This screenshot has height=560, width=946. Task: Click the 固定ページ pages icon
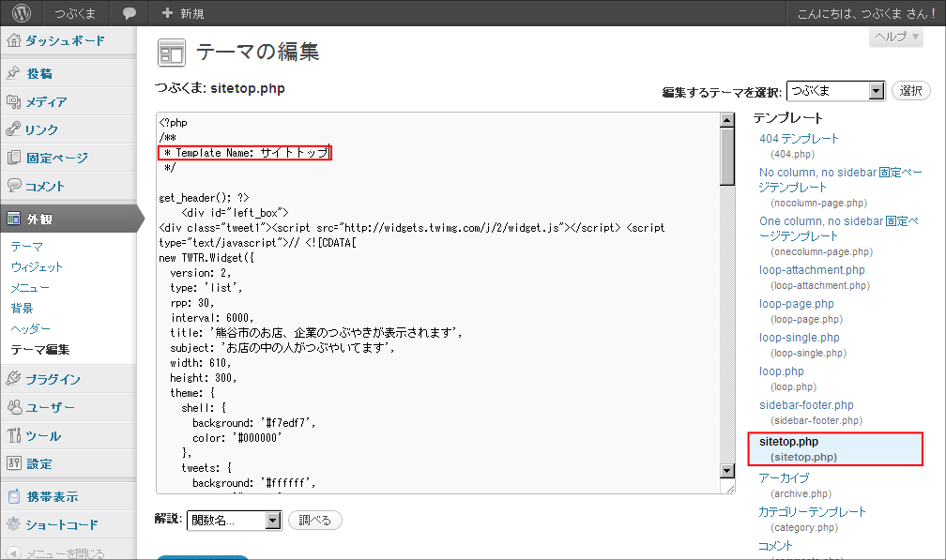[x=14, y=158]
